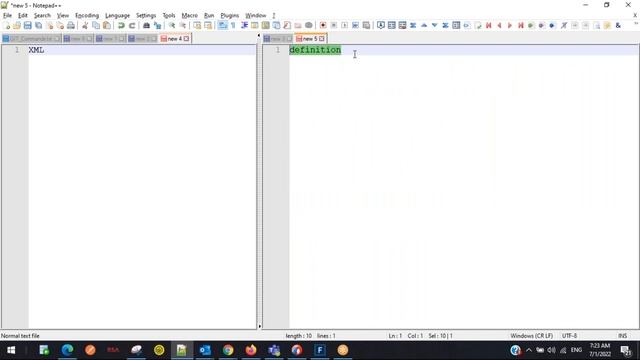The image size is (640, 360).
Task: Open Microsoft Edge from the taskbar
Action: coord(67,350)
